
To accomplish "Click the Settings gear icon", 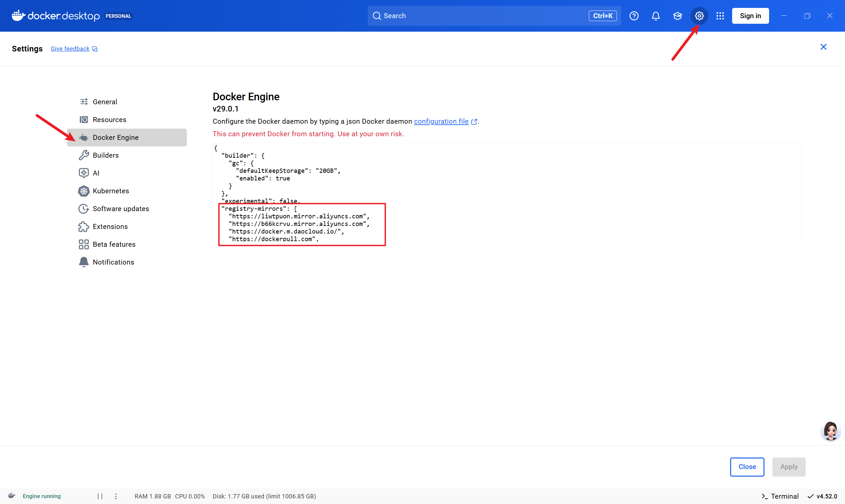I will click(x=699, y=16).
